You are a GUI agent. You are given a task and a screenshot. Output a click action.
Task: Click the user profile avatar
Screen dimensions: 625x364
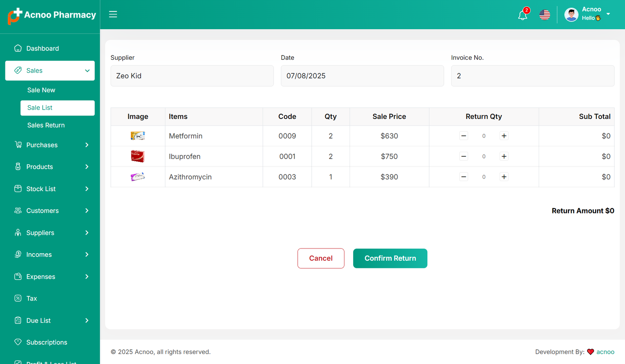[x=571, y=15]
